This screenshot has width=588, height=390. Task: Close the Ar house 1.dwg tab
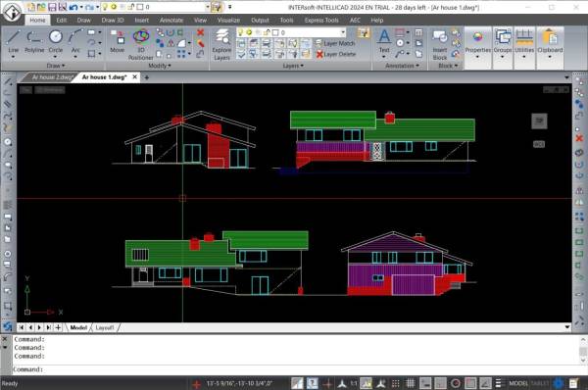click(x=134, y=76)
